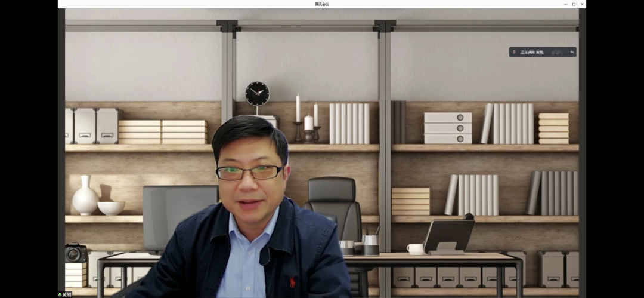This screenshot has width=644, height=298.
Task: Click the 腾讯会议 title text
Action: [x=322, y=4]
